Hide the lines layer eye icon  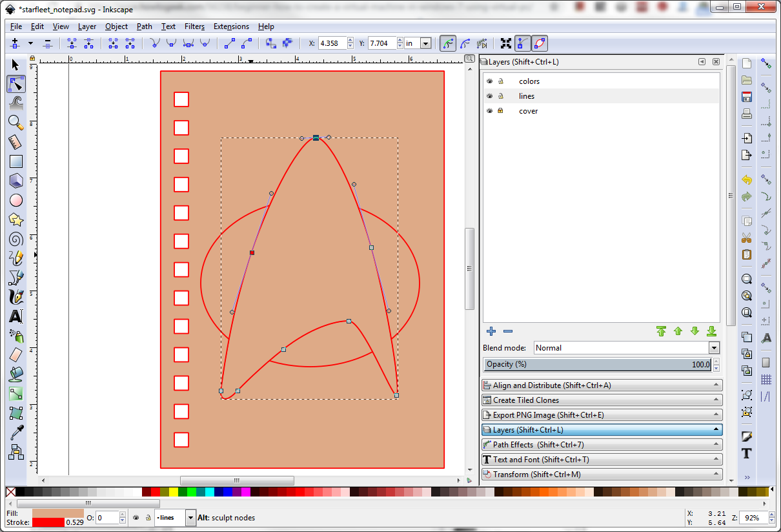coord(490,96)
